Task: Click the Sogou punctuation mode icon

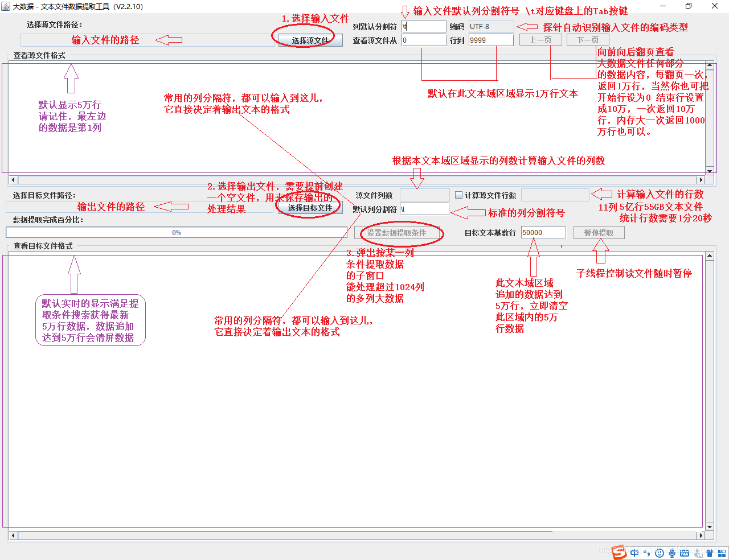Action: pos(647,553)
